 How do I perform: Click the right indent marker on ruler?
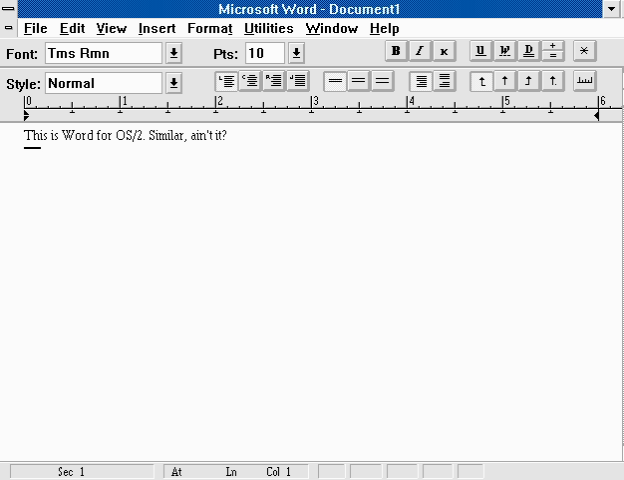(x=596, y=115)
